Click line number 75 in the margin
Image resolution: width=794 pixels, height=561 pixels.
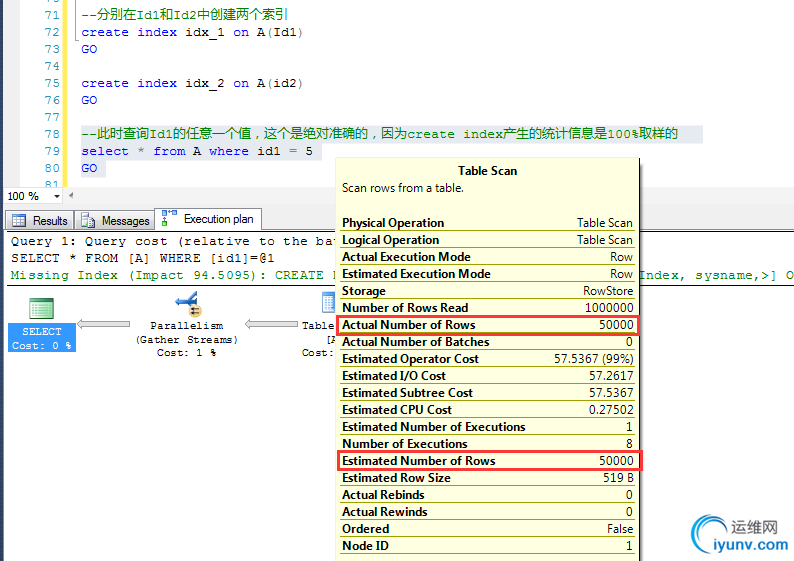point(52,83)
